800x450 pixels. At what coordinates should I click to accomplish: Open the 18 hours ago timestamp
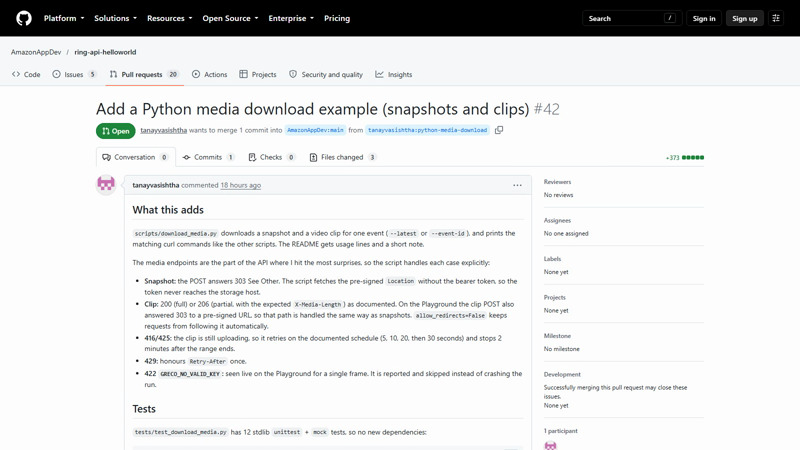pyautogui.click(x=241, y=185)
